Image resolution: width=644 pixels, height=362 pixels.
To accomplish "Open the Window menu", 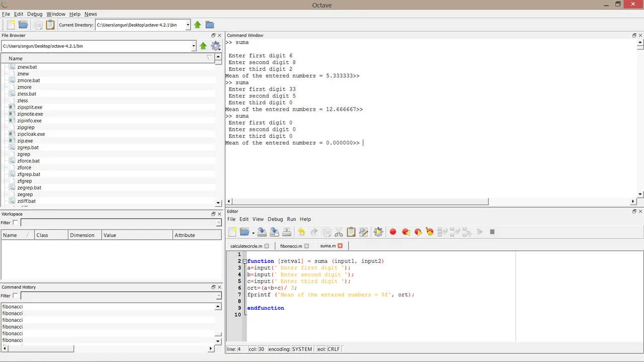I will 56,14.
